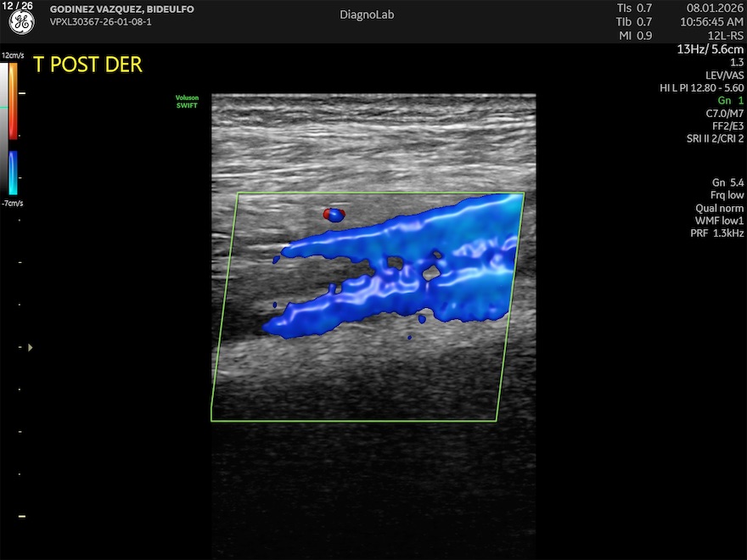The width and height of the screenshot is (747, 560).
Task: Click the 12cm/s scale label
Action: click(x=13, y=55)
